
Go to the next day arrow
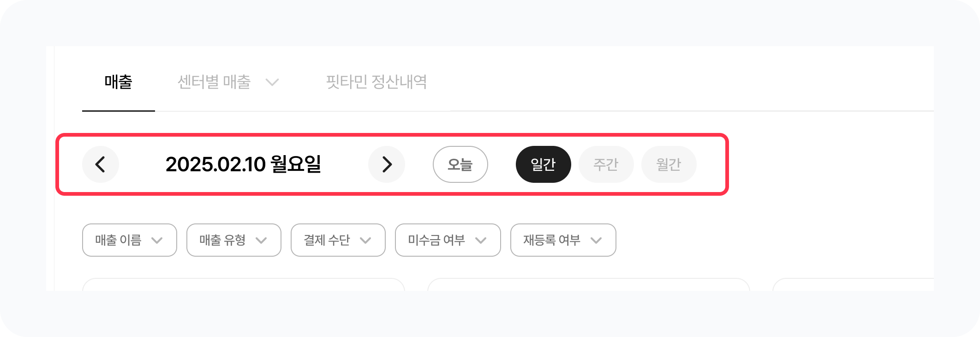(x=387, y=164)
